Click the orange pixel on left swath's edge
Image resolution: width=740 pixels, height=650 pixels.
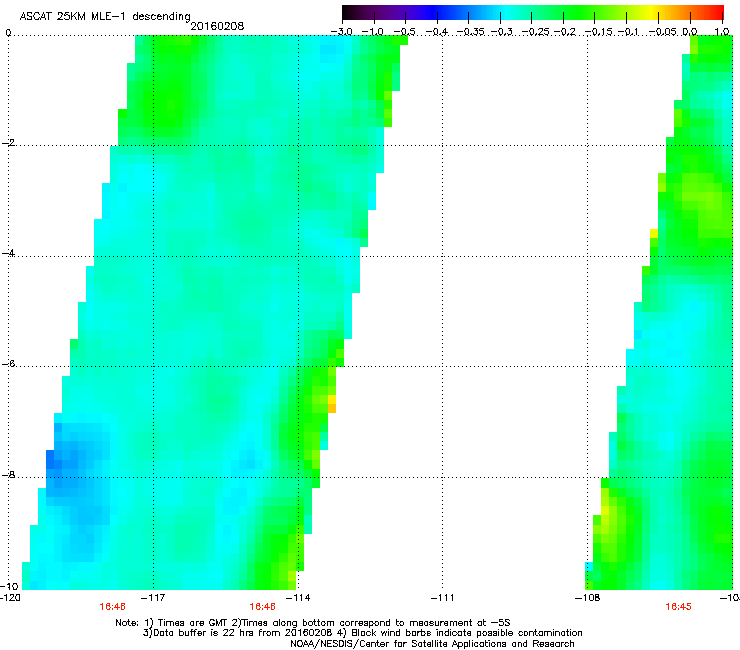point(332,408)
